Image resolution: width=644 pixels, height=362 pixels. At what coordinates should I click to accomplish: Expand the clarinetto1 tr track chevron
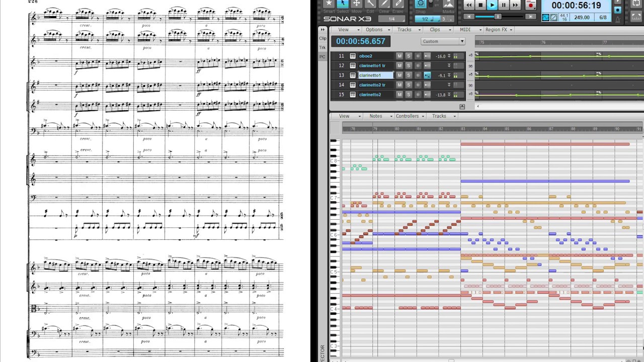(x=449, y=65)
